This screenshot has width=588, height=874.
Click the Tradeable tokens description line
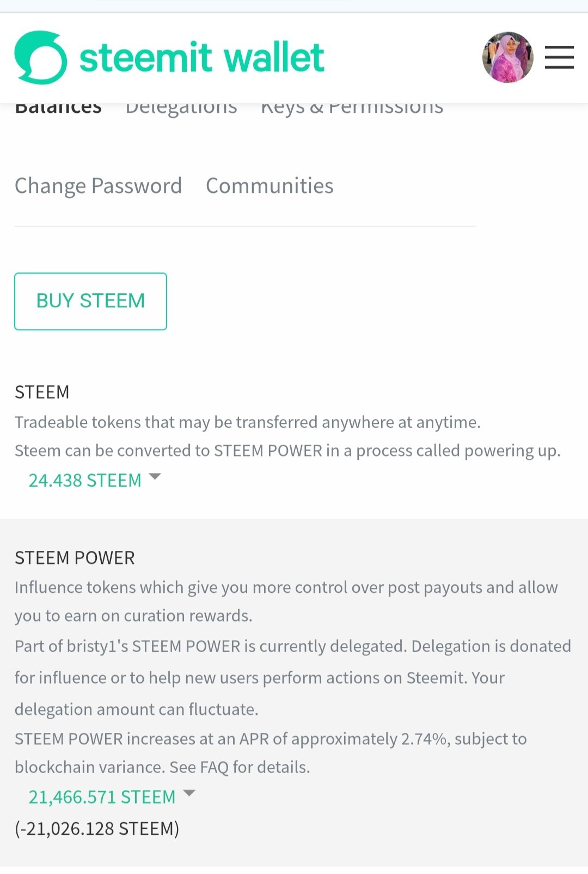248,422
